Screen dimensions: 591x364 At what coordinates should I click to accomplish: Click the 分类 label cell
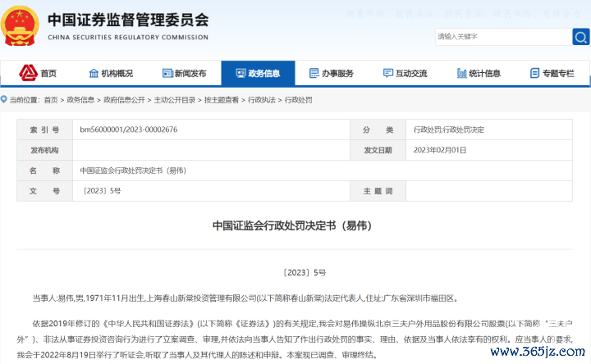pyautogui.click(x=378, y=130)
